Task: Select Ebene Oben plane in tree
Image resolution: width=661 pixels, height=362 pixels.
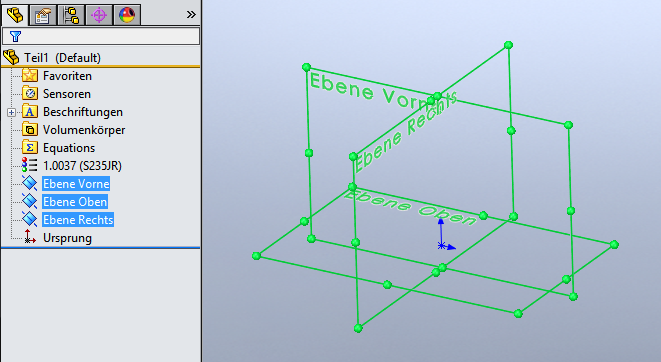Action: click(x=75, y=202)
